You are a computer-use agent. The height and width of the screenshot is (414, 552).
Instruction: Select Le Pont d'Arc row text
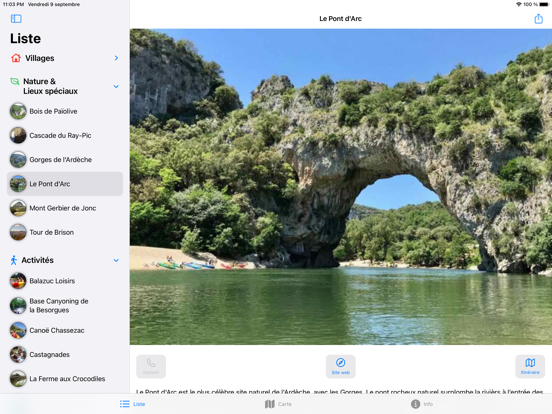point(50,184)
